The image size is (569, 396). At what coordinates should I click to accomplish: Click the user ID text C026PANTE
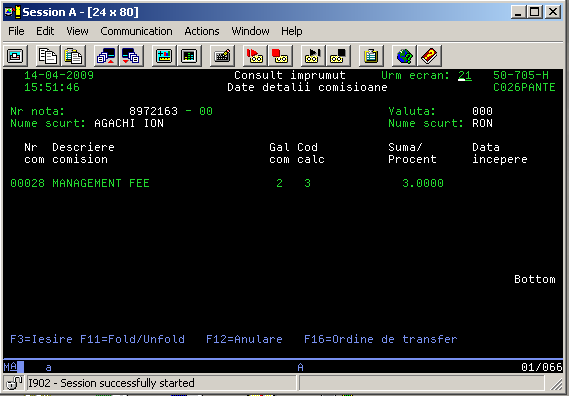tap(524, 87)
